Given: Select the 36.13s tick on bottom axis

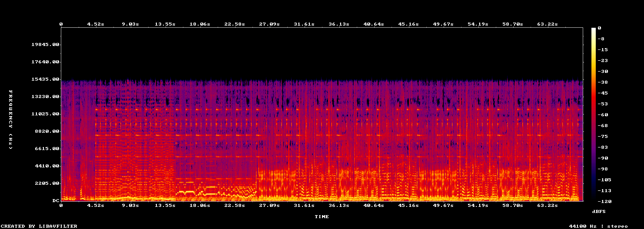Looking at the screenshot, I should [x=339, y=205].
